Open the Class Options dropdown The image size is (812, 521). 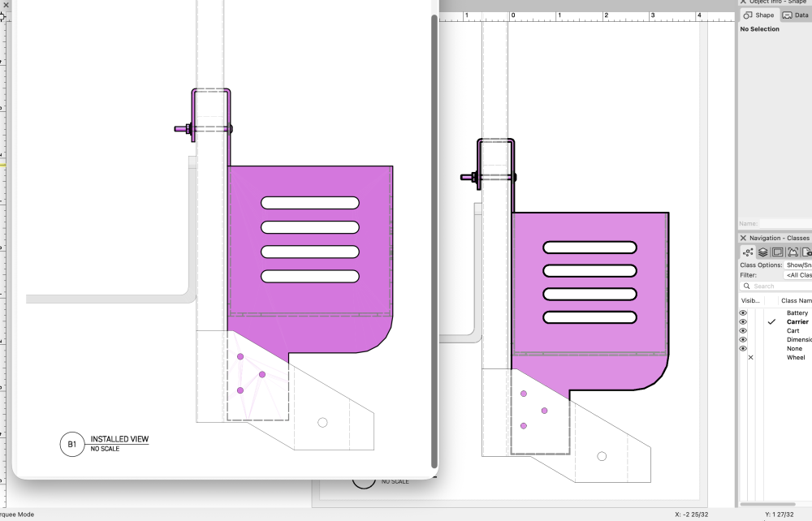pyautogui.click(x=797, y=265)
